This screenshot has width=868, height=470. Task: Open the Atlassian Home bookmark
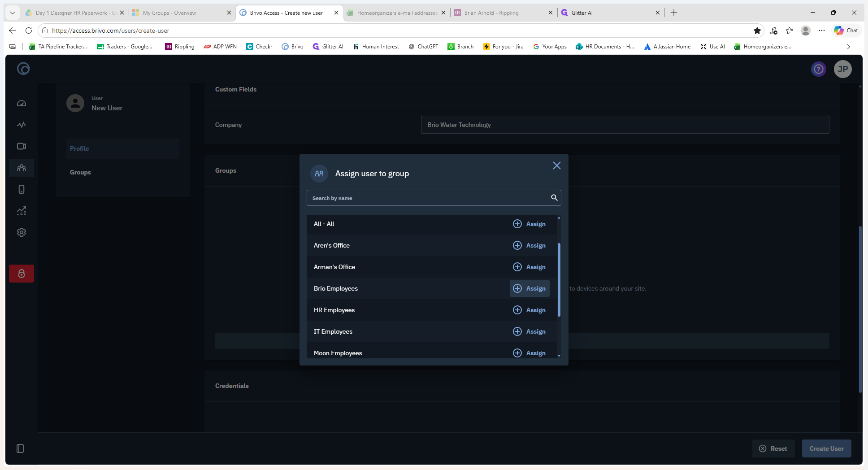(667, 47)
